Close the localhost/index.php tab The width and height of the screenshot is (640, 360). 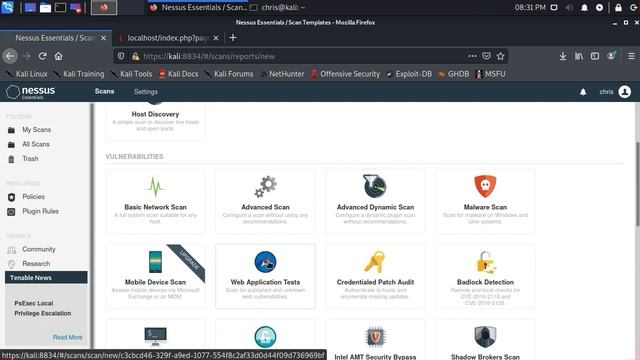216,38
